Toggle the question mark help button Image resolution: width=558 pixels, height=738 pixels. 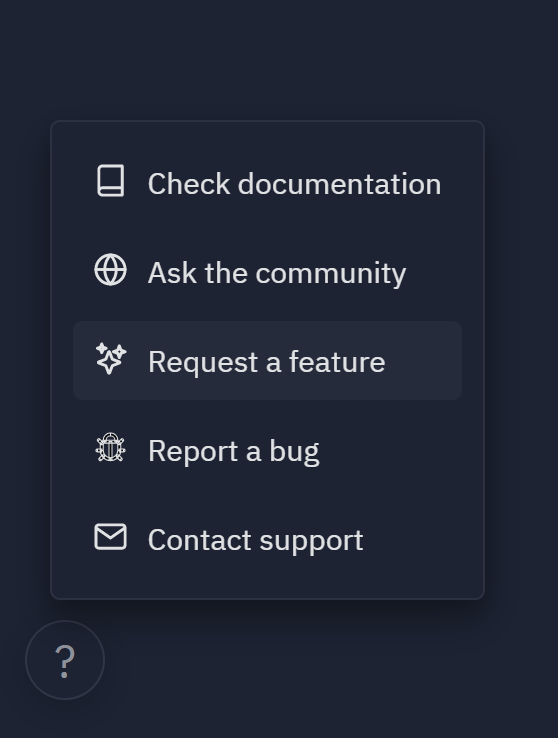[x=65, y=660]
